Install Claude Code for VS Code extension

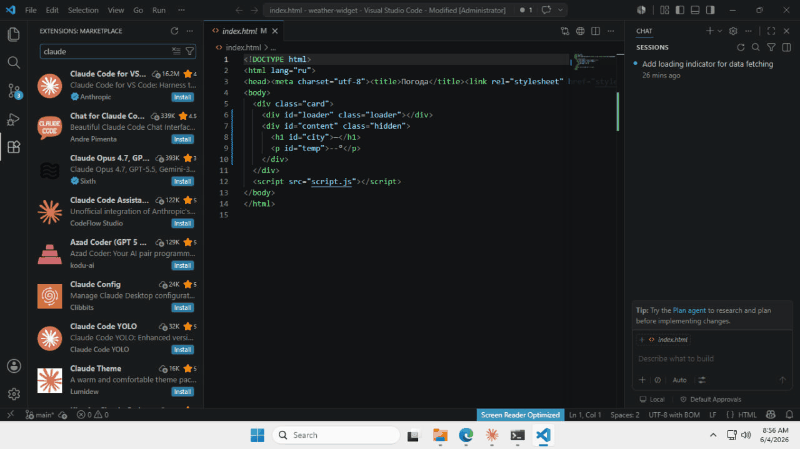[182, 97]
